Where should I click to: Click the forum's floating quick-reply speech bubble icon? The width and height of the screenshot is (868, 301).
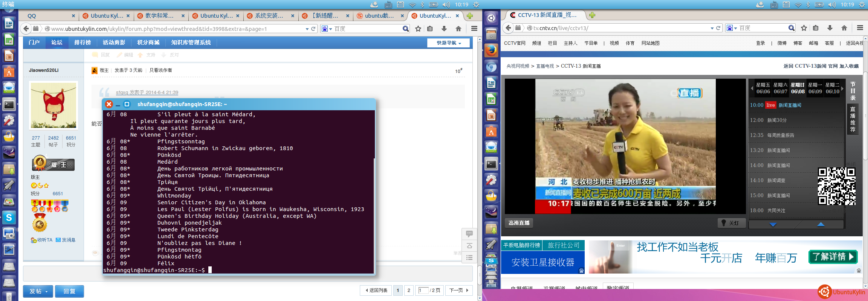[x=469, y=234]
